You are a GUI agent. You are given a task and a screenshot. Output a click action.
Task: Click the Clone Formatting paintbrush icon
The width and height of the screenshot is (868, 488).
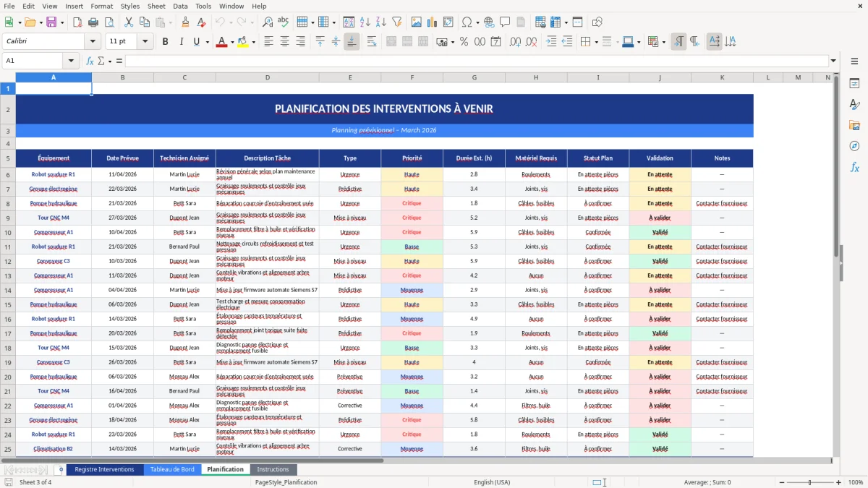click(185, 22)
